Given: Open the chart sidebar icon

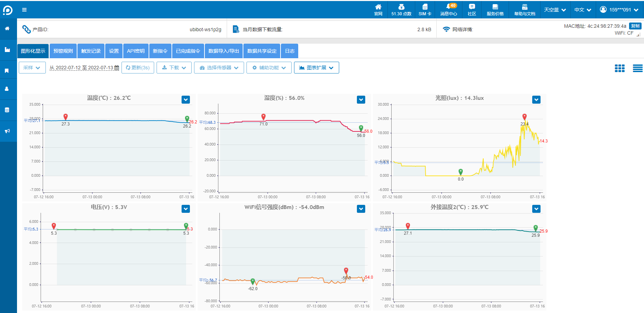Looking at the screenshot, I should (x=7, y=50).
